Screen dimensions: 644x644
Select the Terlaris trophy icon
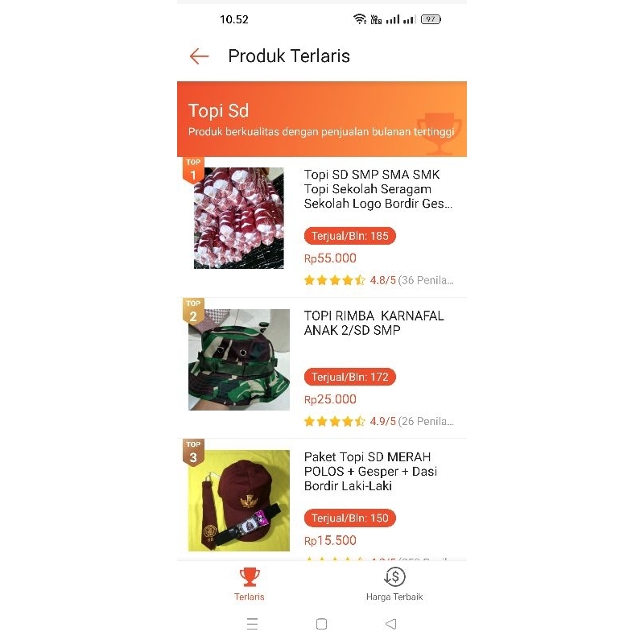click(250, 576)
